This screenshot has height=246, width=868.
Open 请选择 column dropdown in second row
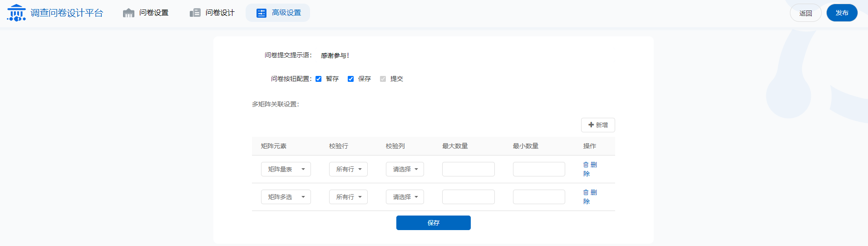(404, 197)
